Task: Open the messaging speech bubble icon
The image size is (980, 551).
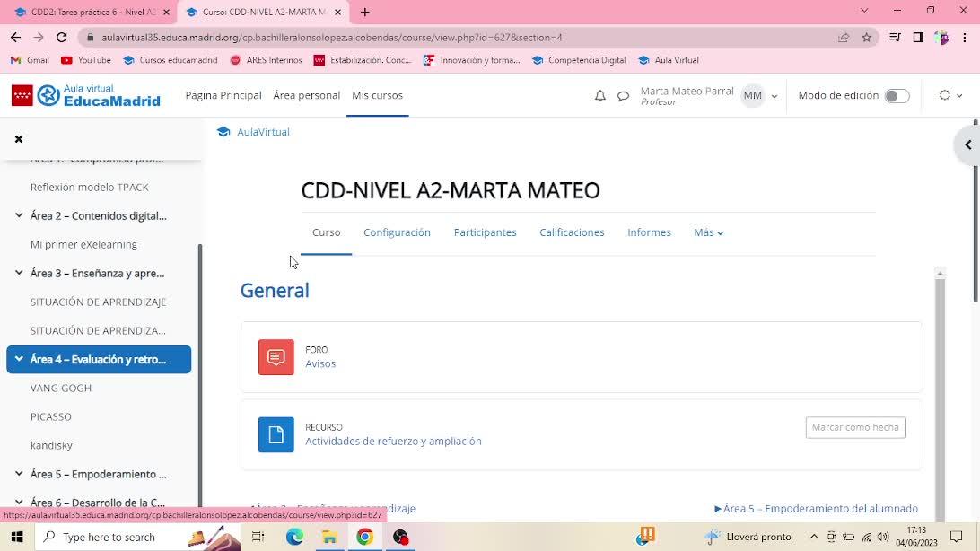Action: click(x=623, y=96)
